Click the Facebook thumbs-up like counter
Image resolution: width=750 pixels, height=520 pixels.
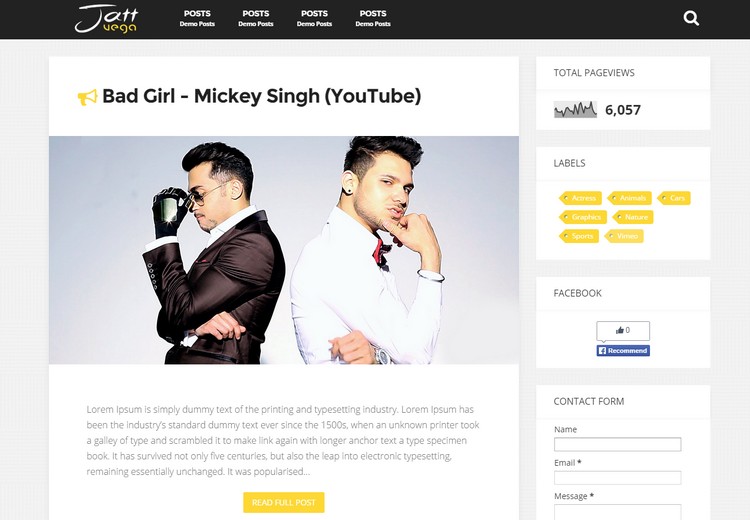pos(623,331)
